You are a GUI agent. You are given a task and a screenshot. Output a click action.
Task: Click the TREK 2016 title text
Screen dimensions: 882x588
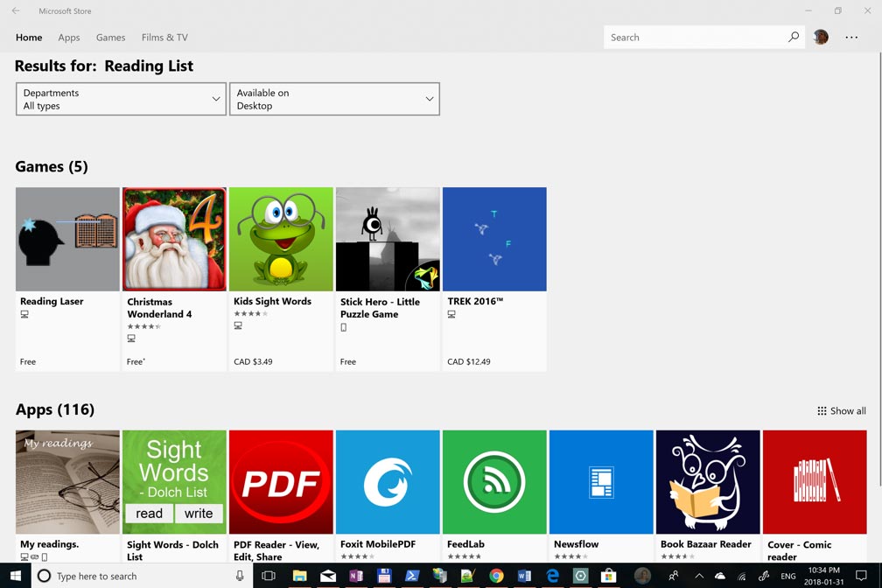click(475, 301)
